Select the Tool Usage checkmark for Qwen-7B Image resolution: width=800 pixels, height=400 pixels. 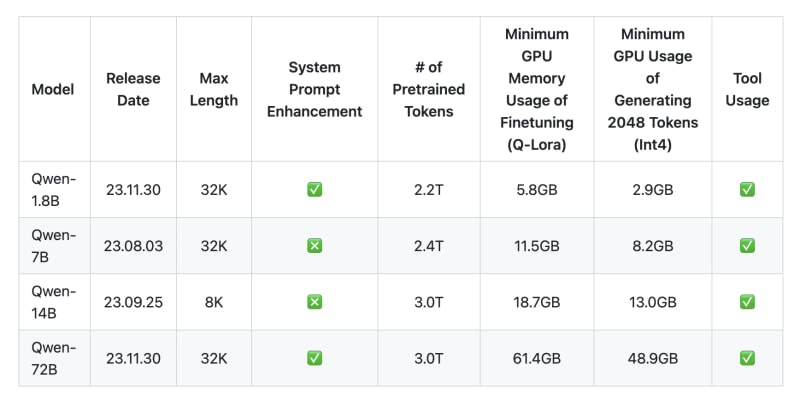[747, 246]
